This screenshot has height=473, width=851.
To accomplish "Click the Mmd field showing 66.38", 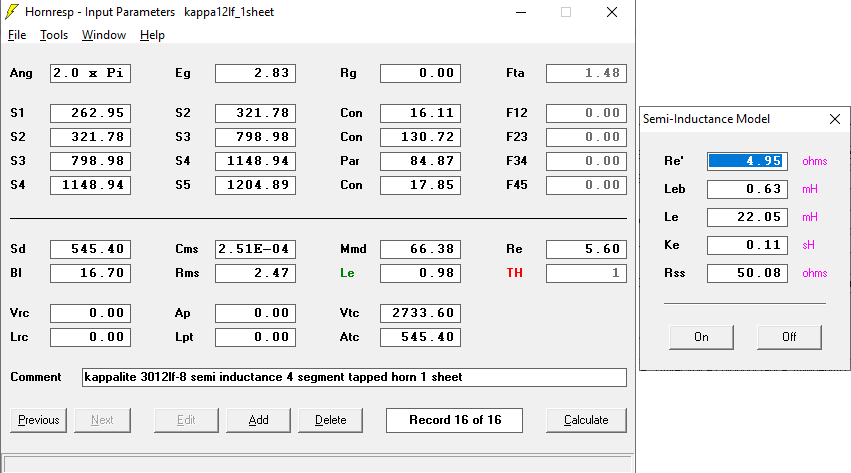I will click(420, 249).
